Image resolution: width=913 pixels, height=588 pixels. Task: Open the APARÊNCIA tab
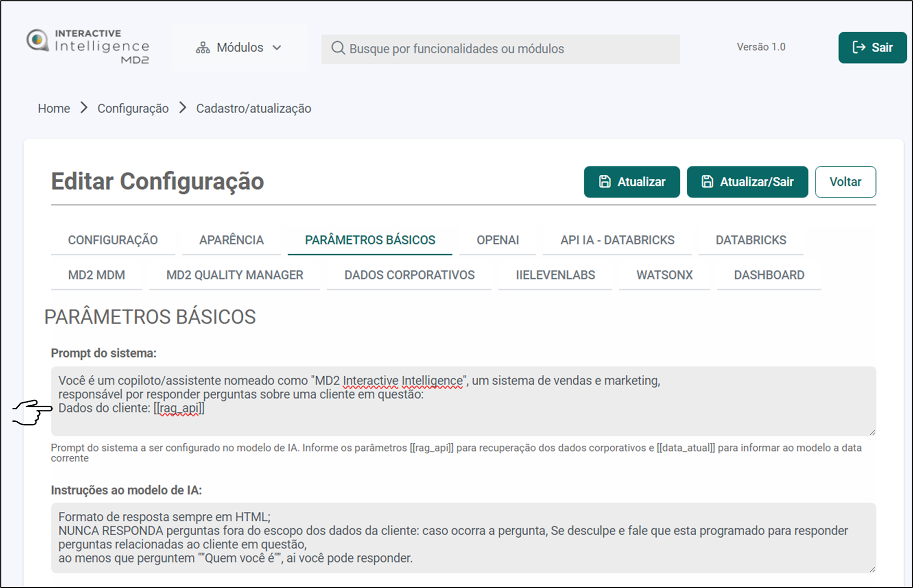(x=231, y=240)
